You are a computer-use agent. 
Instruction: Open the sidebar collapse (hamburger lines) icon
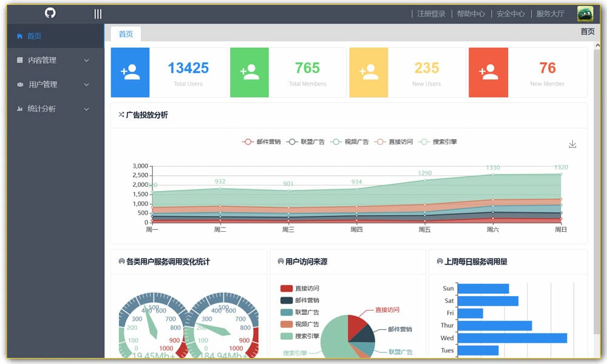coord(97,13)
